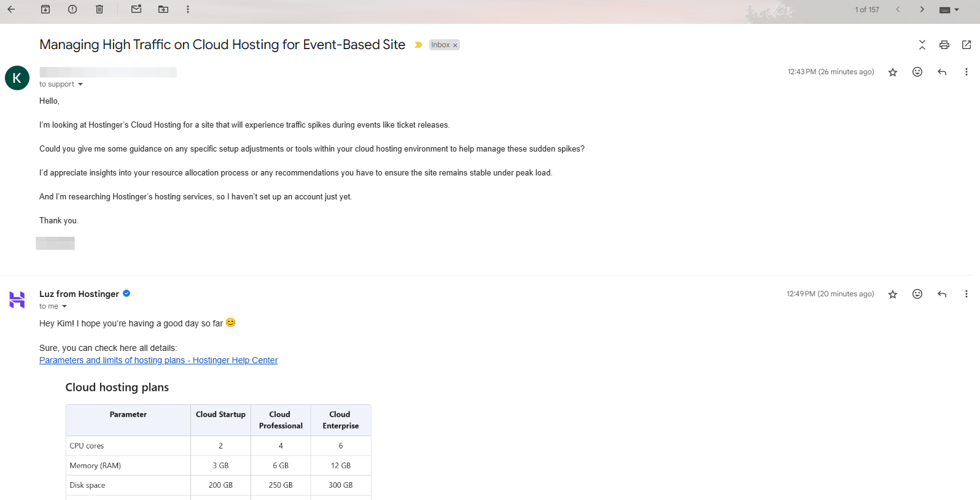Go back to the inbox list

click(x=11, y=9)
